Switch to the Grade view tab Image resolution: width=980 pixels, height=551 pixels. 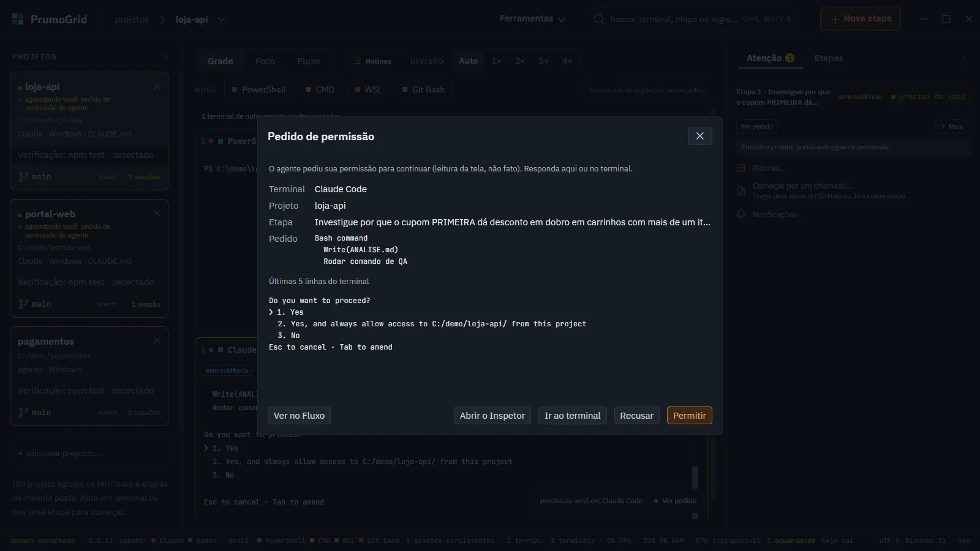pyautogui.click(x=220, y=61)
